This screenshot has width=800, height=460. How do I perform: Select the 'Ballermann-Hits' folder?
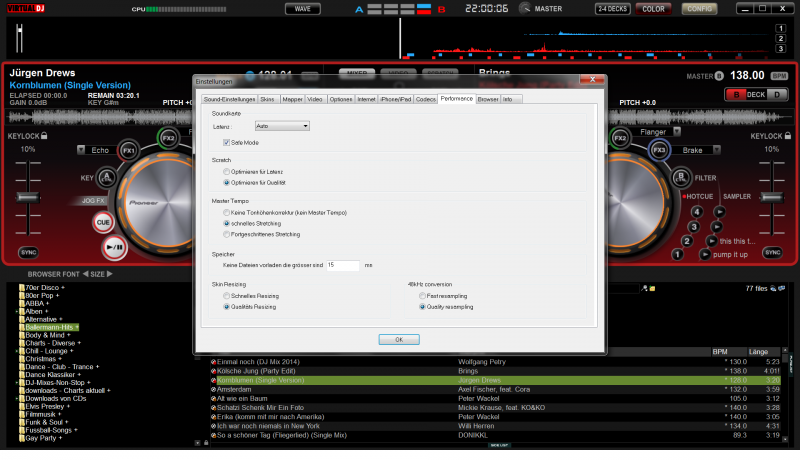[x=49, y=327]
